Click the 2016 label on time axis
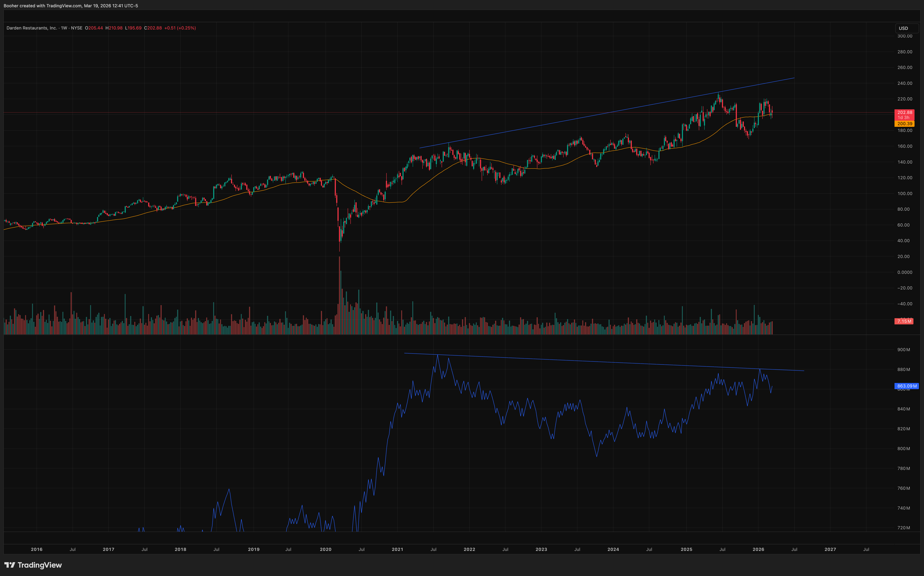The image size is (924, 576). pyautogui.click(x=37, y=549)
